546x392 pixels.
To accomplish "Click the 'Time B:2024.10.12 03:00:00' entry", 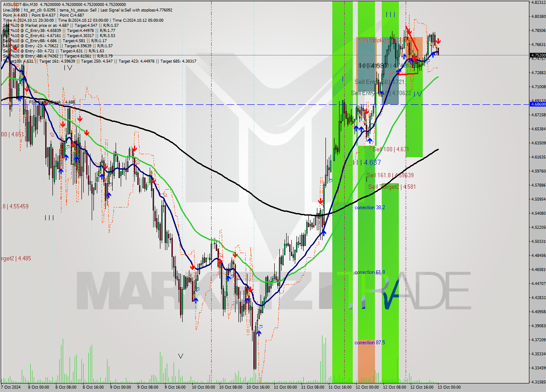I will click(84, 20).
